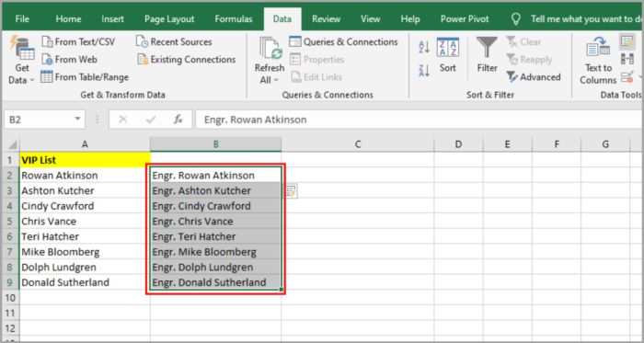Viewport: 644px width, 343px height.
Task: Click From Text/CSV import
Action: 78,42
